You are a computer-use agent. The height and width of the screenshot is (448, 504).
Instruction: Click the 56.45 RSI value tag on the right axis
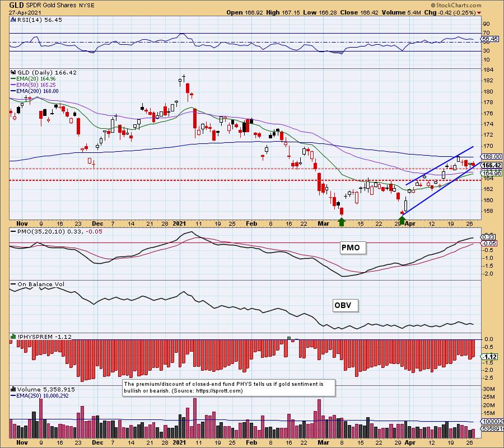(490, 39)
